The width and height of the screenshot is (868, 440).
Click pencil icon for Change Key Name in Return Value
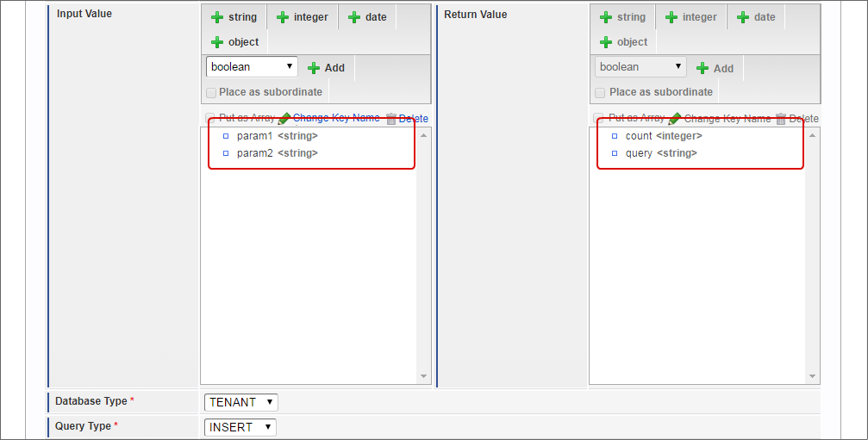click(675, 119)
